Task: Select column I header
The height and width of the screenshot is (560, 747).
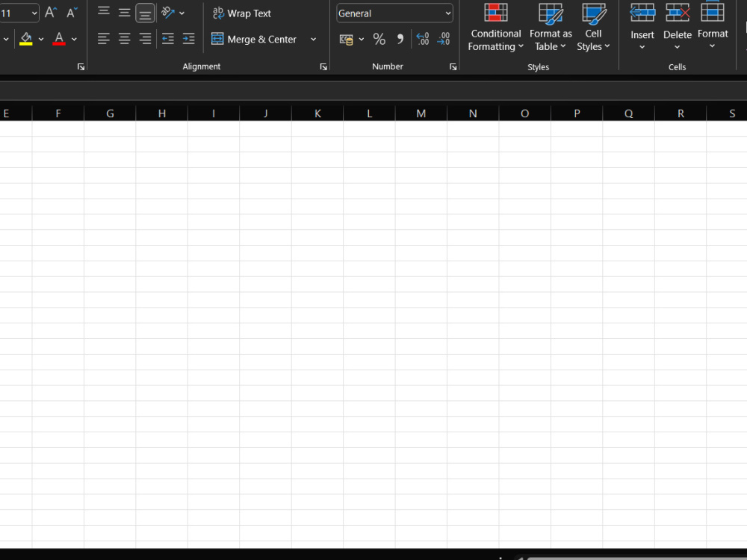Action: pyautogui.click(x=214, y=113)
